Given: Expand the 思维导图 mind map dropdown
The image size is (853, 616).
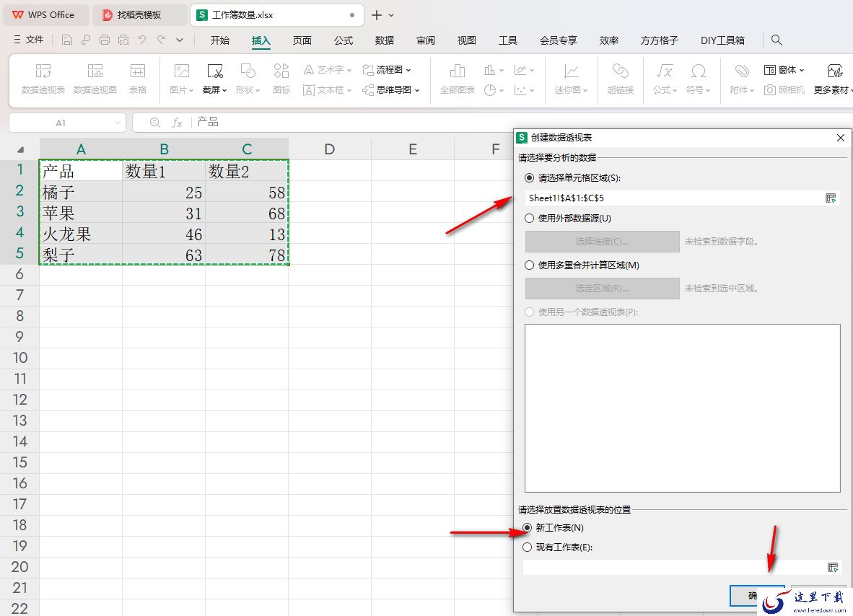Looking at the screenshot, I should click(x=417, y=90).
